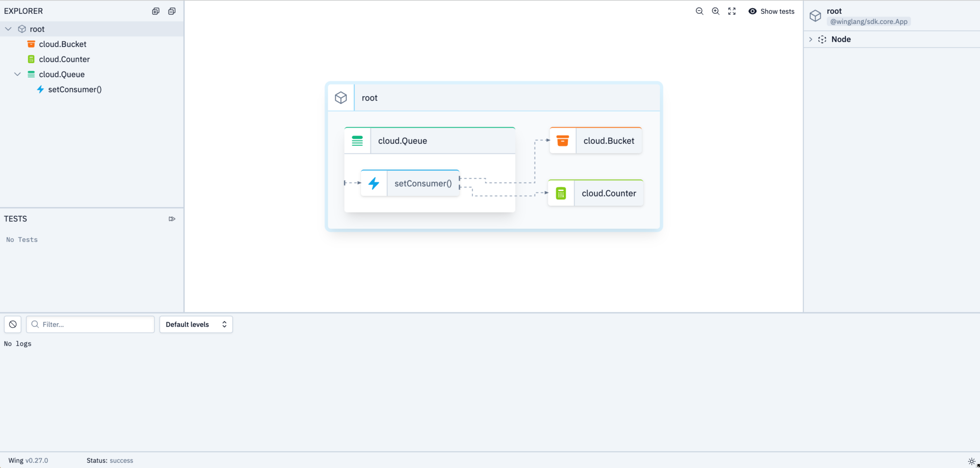
Task: Toggle Show tests visibility
Action: pos(771,11)
